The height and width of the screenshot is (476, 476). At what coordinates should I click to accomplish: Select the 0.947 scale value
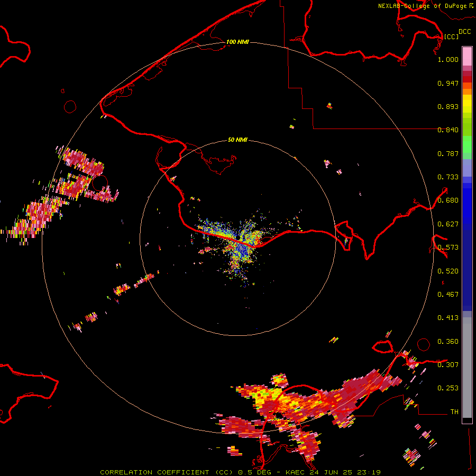point(448,83)
